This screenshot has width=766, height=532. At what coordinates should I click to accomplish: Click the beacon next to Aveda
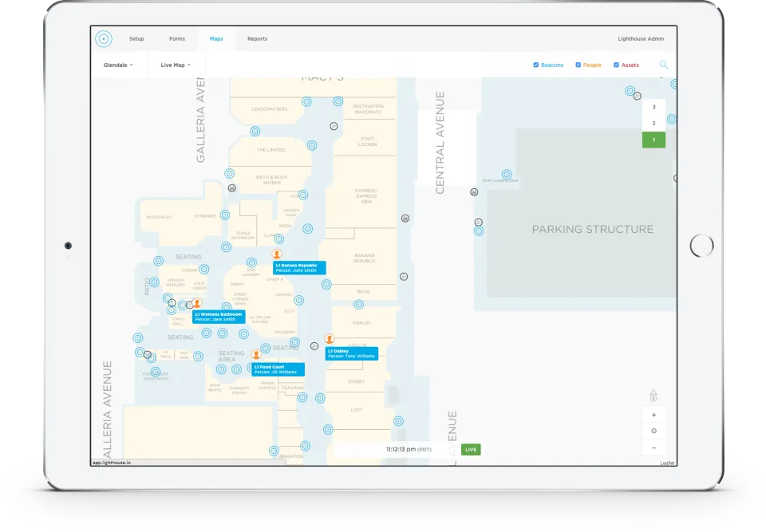click(x=307, y=229)
